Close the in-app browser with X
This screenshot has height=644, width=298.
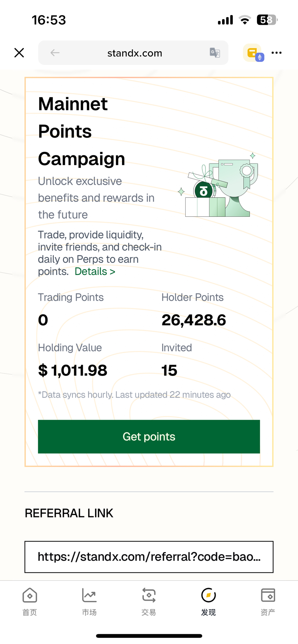click(19, 53)
